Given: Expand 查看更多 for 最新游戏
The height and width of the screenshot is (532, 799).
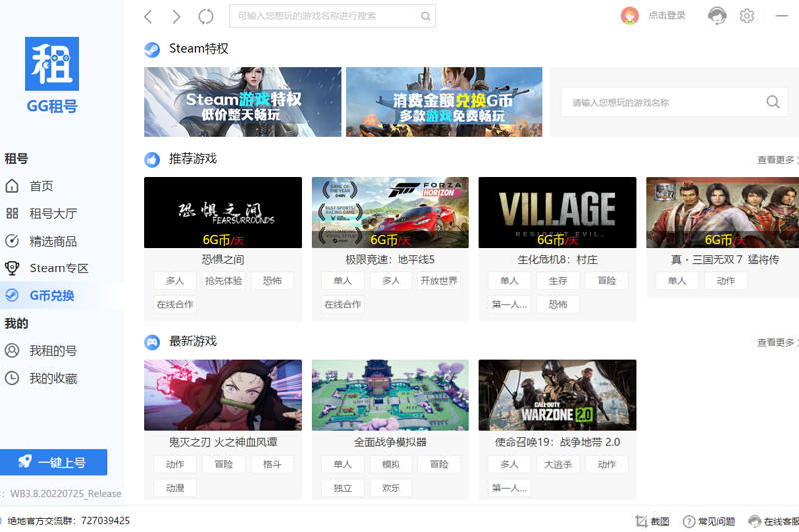Looking at the screenshot, I should tap(777, 343).
